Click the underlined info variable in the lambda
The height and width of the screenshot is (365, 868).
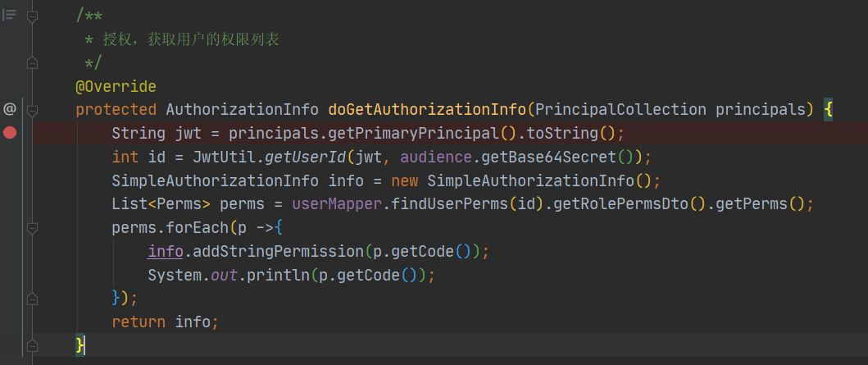[166, 252]
